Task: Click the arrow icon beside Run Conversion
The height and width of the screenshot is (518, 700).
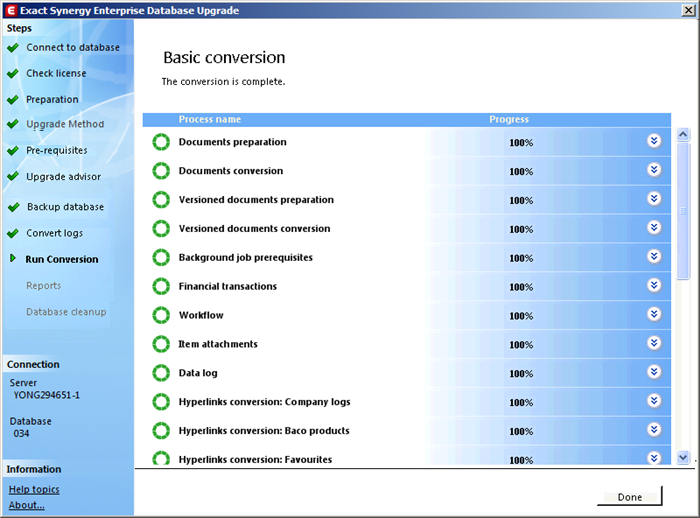Action: [12, 259]
